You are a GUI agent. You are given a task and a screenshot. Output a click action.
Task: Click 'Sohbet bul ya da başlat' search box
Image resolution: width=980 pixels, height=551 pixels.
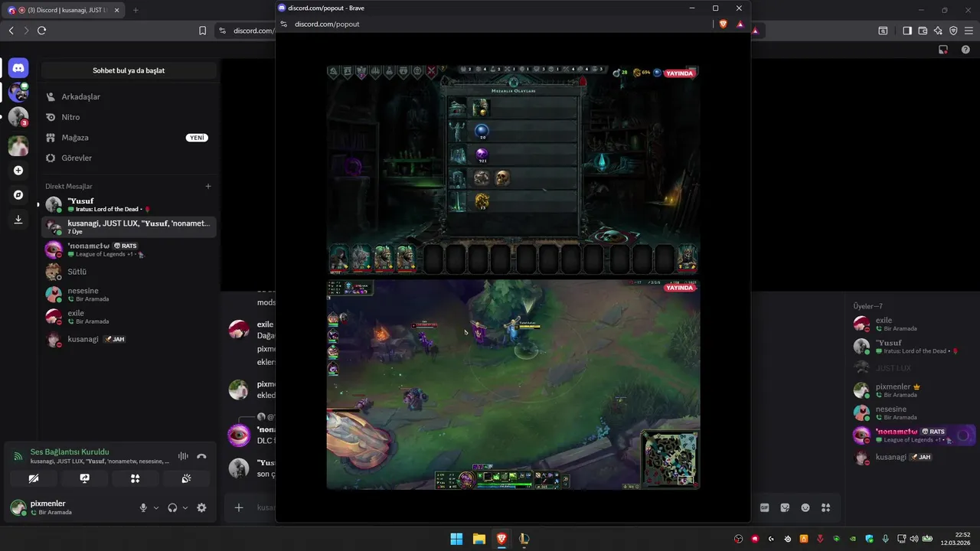pos(129,70)
